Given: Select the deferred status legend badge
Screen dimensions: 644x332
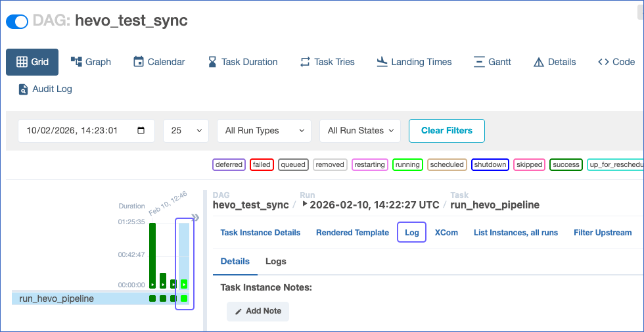Looking at the screenshot, I should coord(229,165).
